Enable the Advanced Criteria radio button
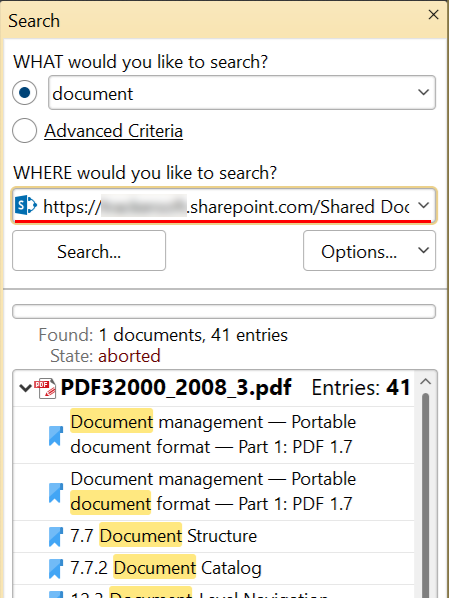 (x=24, y=130)
